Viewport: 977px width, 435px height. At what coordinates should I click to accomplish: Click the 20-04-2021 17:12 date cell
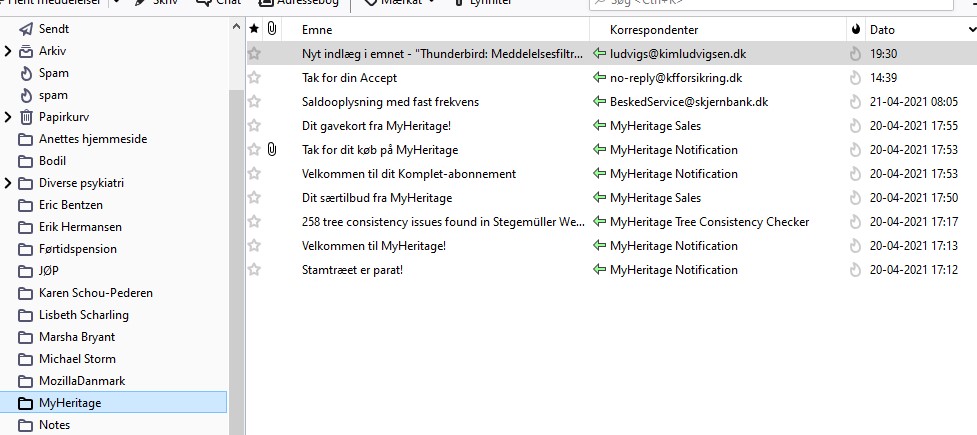point(914,270)
